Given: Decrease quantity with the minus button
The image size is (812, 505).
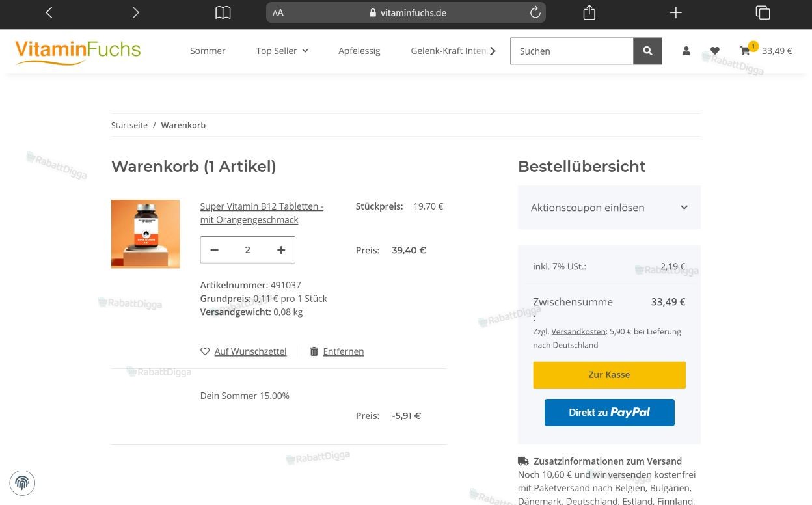Looking at the screenshot, I should pyautogui.click(x=215, y=250).
